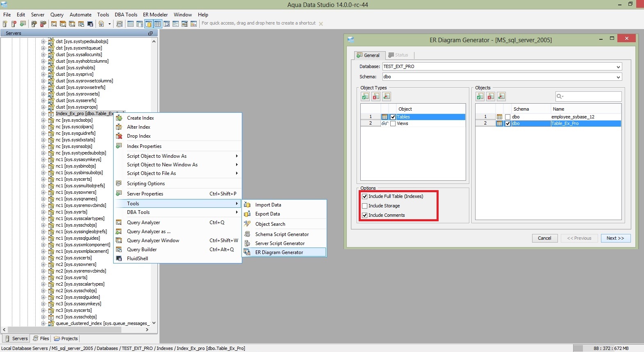Click up arrow of Servers vertical scrollbar
Screen dimensions: 644x352
(x=154, y=41)
